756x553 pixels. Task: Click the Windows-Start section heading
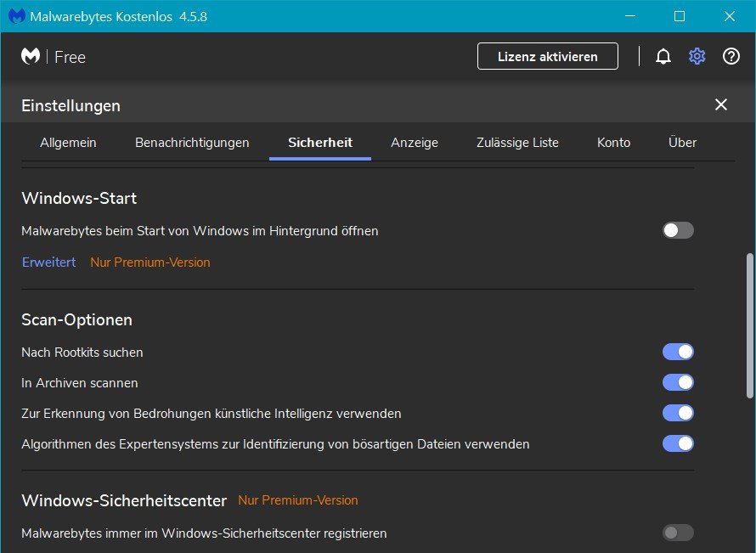[x=79, y=198]
